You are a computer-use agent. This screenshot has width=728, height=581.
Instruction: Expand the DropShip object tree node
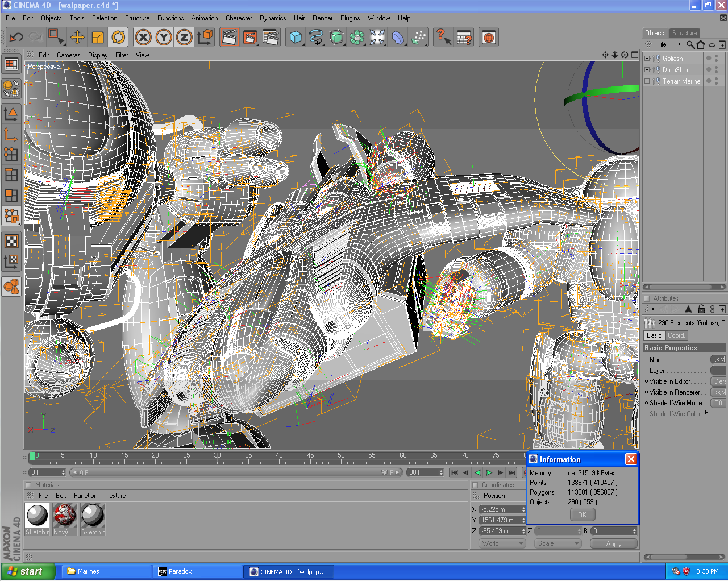pos(647,70)
